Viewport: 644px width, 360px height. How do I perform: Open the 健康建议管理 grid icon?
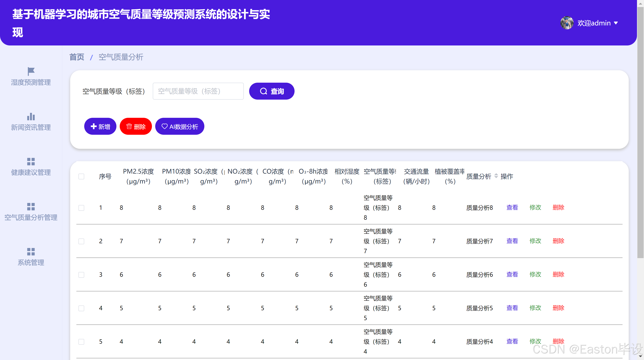31,161
